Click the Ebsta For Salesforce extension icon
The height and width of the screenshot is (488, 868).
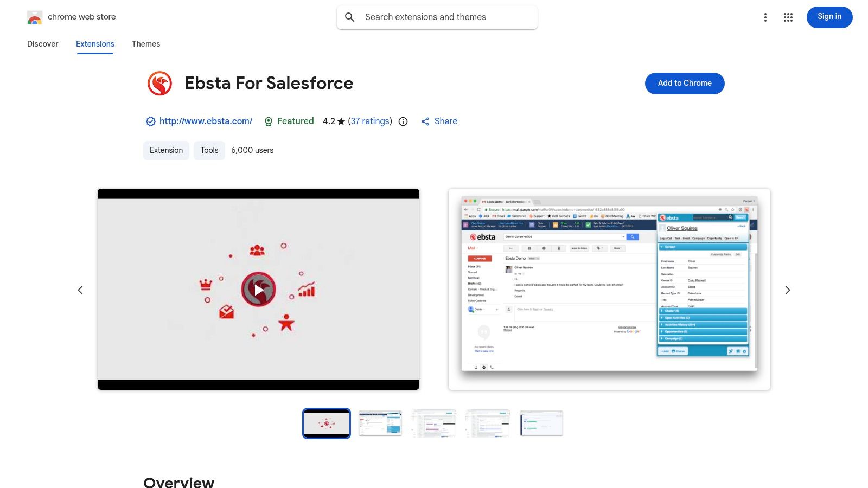pos(159,83)
